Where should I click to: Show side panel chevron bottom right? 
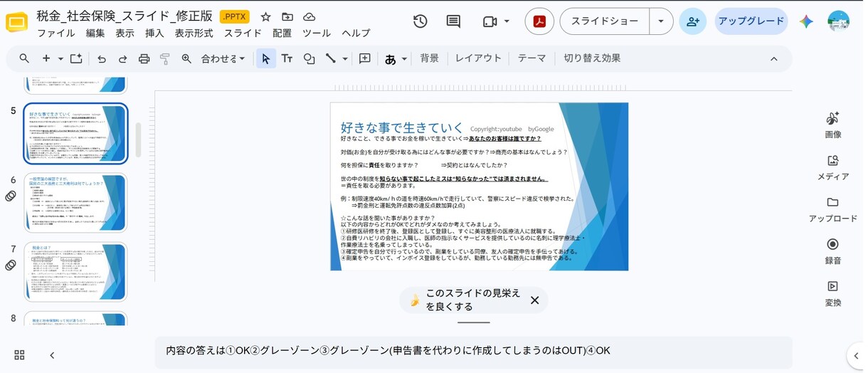(857, 356)
